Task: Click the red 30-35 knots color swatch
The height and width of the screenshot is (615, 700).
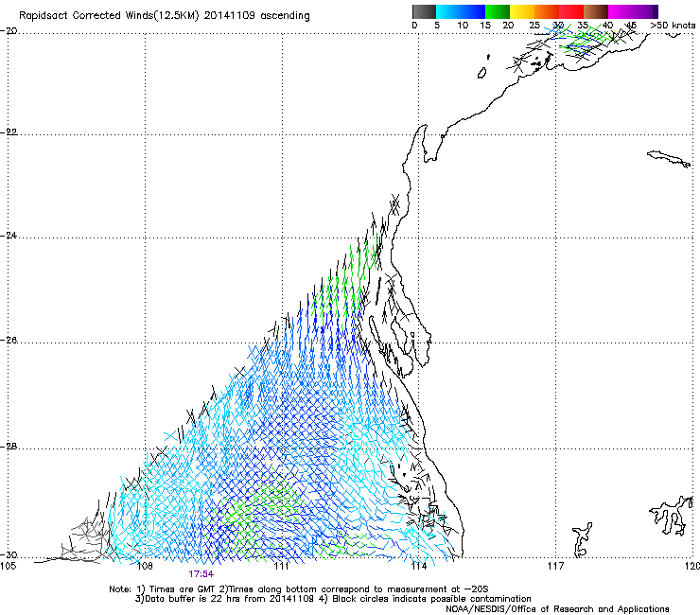Action: pos(571,11)
